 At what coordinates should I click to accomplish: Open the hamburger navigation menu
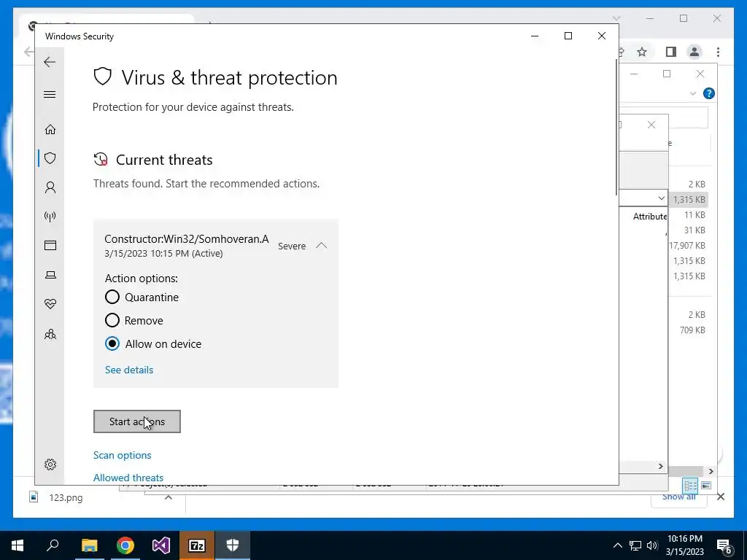tap(50, 94)
